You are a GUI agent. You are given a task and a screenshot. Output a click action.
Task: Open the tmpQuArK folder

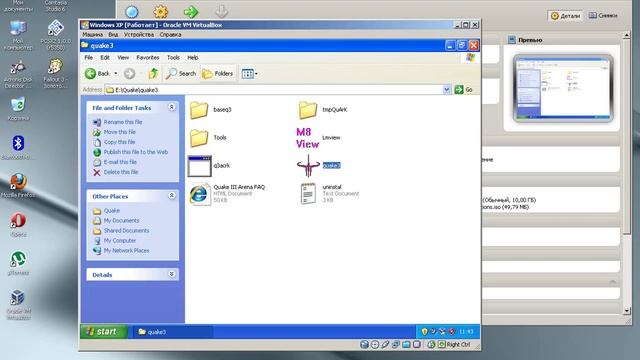coord(308,109)
